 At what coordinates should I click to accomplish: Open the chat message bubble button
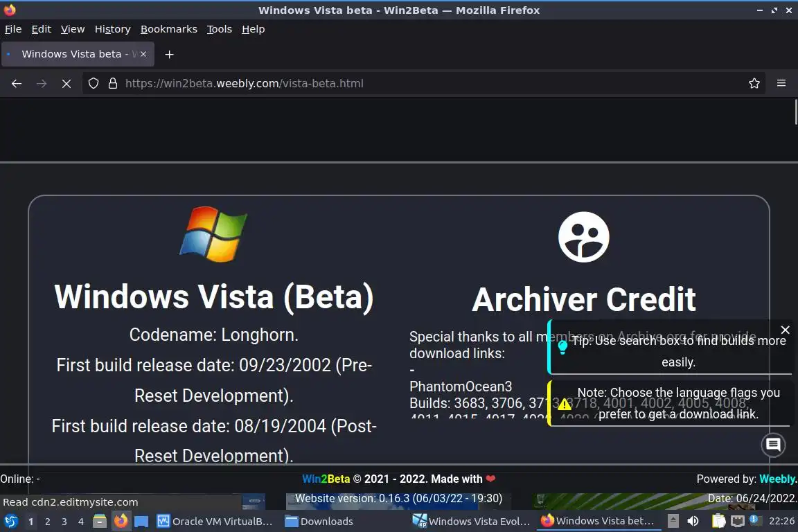click(x=773, y=445)
